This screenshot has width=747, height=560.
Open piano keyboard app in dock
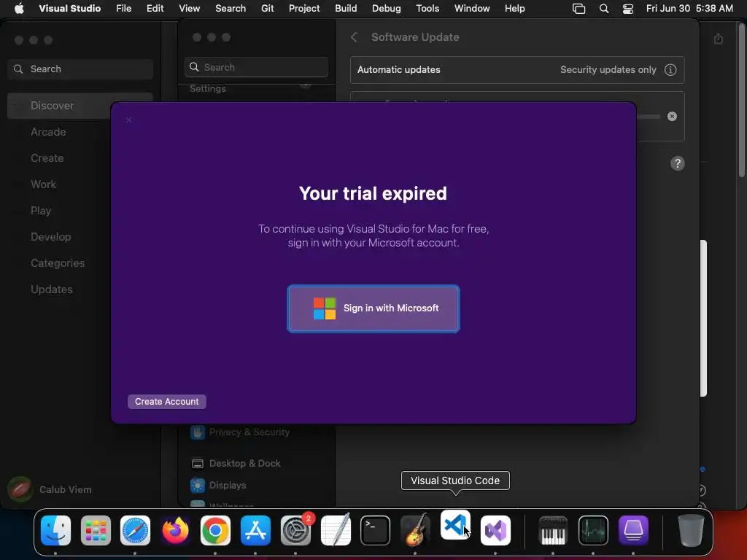[553, 531]
